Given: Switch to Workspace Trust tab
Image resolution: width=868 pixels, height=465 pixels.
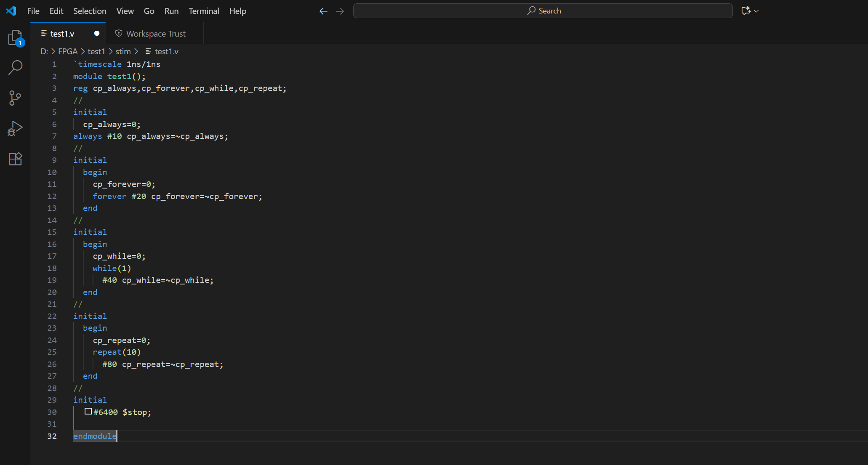Looking at the screenshot, I should click(155, 34).
